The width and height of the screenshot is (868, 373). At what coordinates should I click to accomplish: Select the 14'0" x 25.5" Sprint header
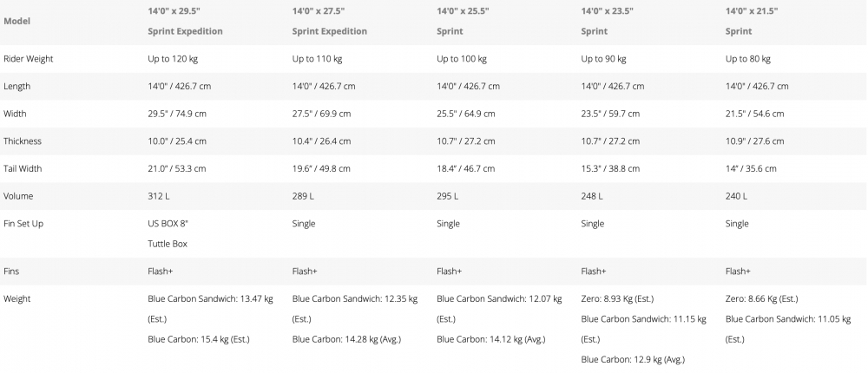(x=462, y=22)
